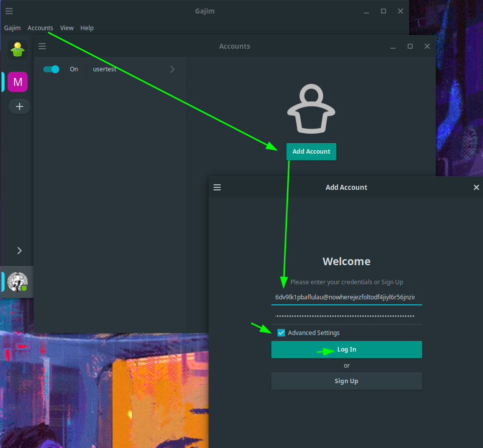This screenshot has width=483, height=448.
Task: Open the usertest account details chevron
Action: tap(172, 69)
